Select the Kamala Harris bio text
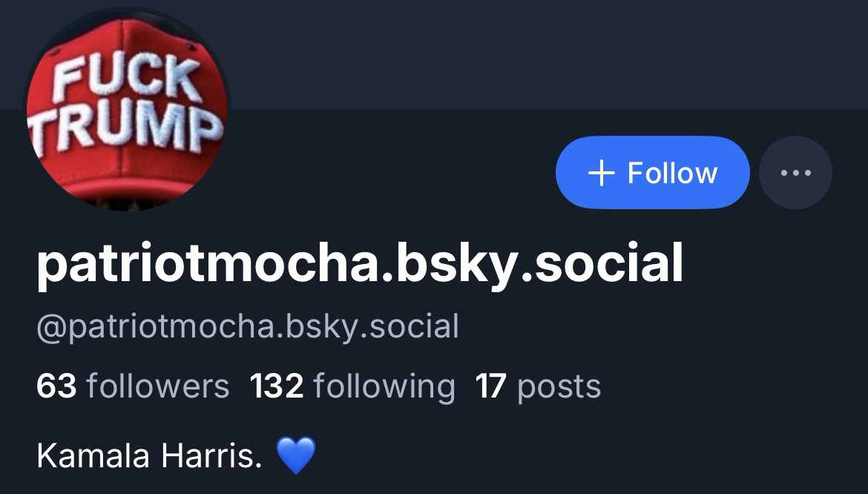The width and height of the screenshot is (868, 494). 149,456
